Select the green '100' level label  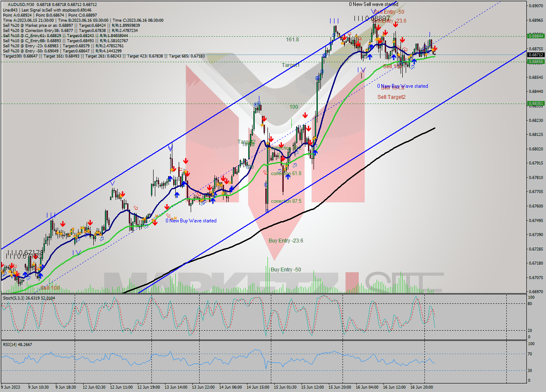[x=294, y=107]
